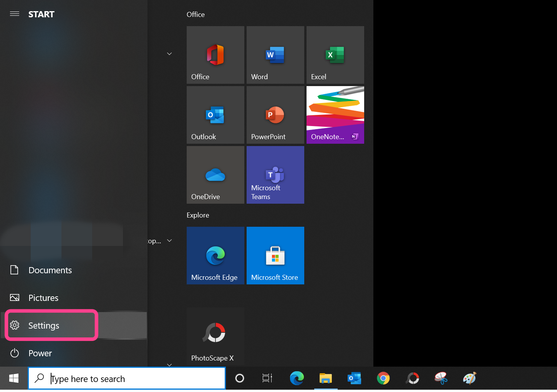Expand the Office group chevron

tap(169, 54)
